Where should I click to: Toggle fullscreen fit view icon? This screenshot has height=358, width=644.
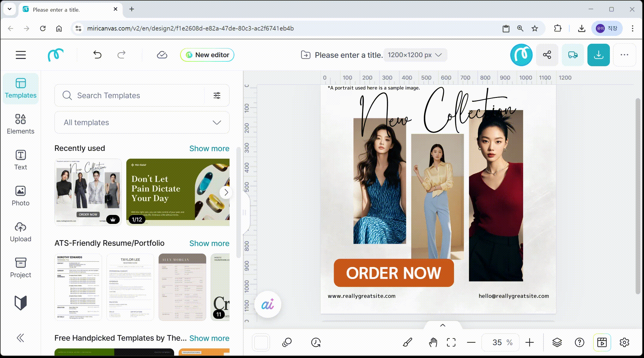451,342
